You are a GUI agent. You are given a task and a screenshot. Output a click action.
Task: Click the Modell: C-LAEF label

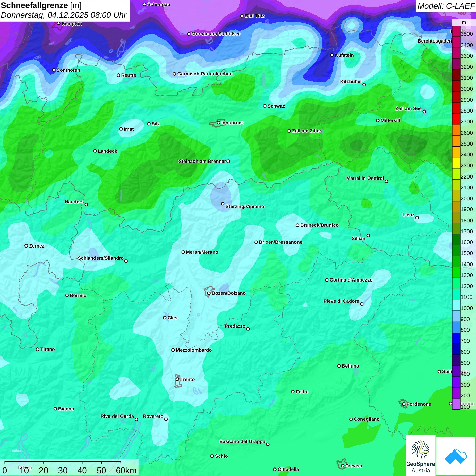coord(446,6)
